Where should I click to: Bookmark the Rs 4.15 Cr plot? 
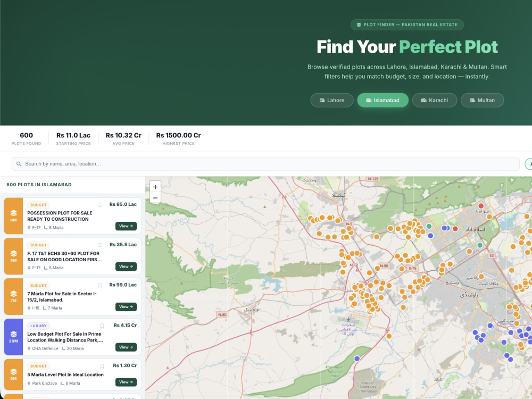click(102, 326)
